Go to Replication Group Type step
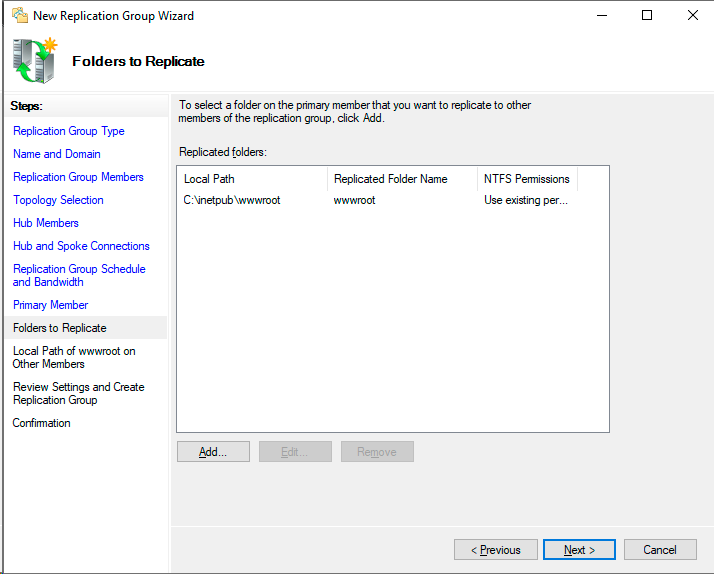The width and height of the screenshot is (714, 574). (69, 131)
